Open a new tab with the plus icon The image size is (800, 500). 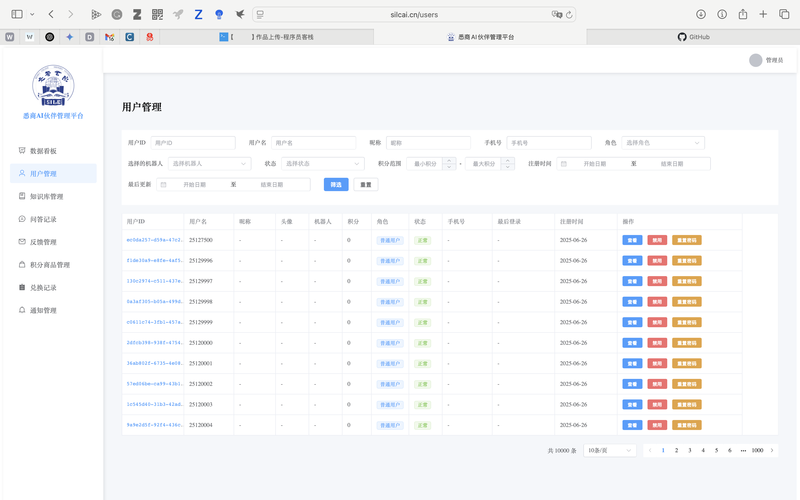click(x=763, y=14)
